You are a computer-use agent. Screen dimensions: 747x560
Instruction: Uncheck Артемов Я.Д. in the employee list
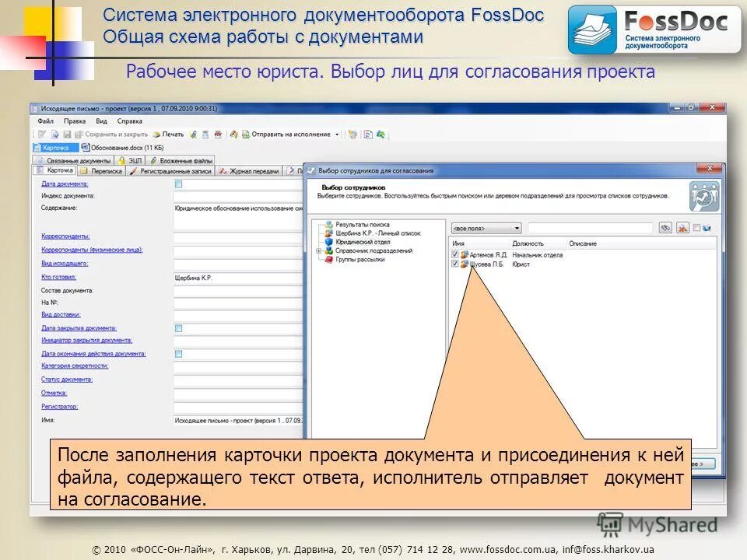tap(456, 254)
